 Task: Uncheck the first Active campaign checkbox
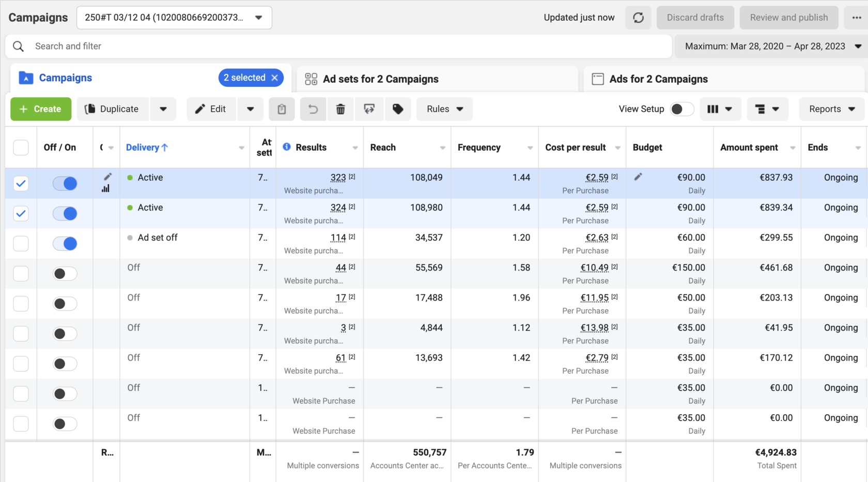[x=21, y=184]
